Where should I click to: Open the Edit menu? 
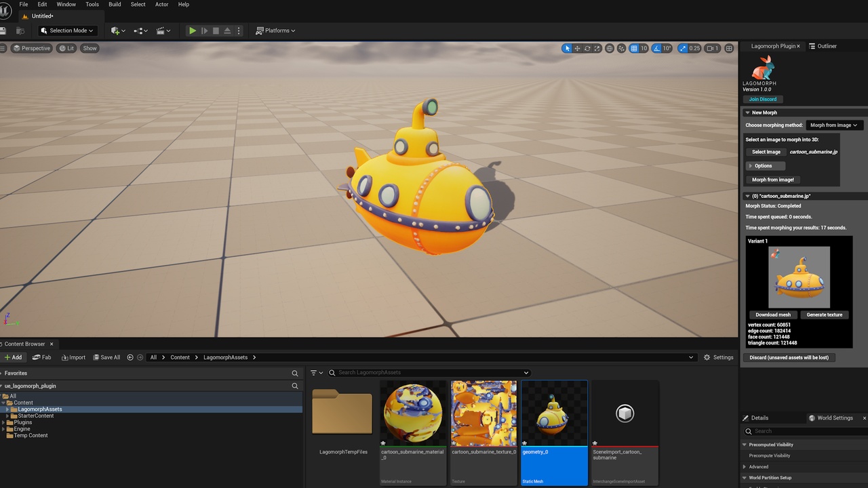tap(42, 4)
